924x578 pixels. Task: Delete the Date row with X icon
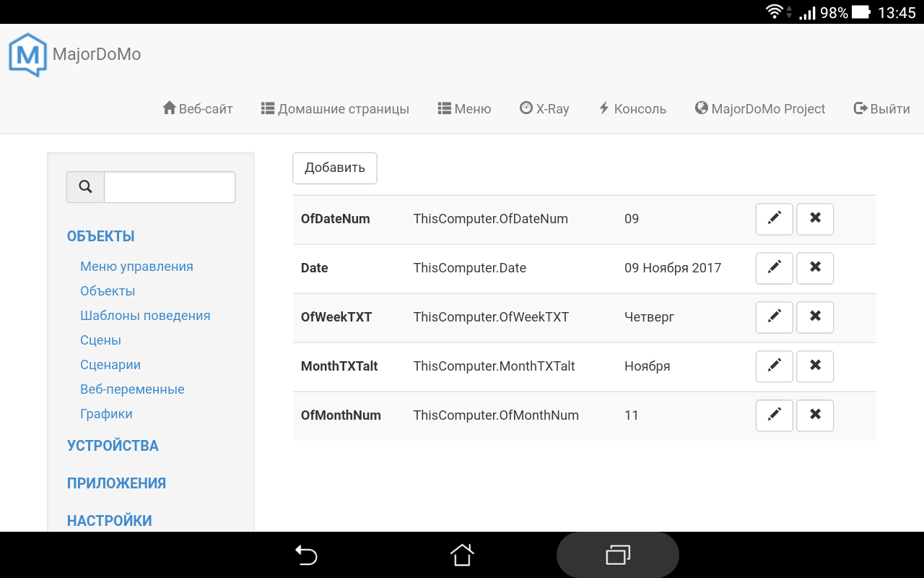814,268
